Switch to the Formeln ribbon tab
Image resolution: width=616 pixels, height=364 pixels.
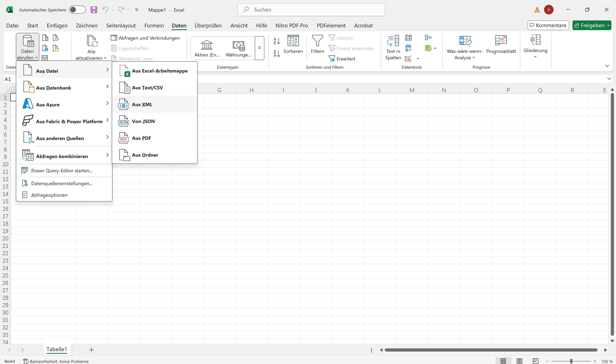(154, 25)
